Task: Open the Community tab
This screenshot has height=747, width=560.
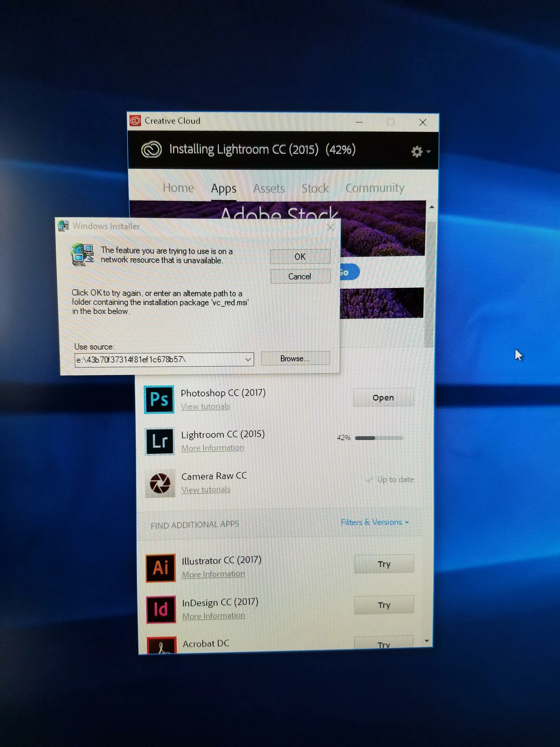Action: tap(375, 188)
